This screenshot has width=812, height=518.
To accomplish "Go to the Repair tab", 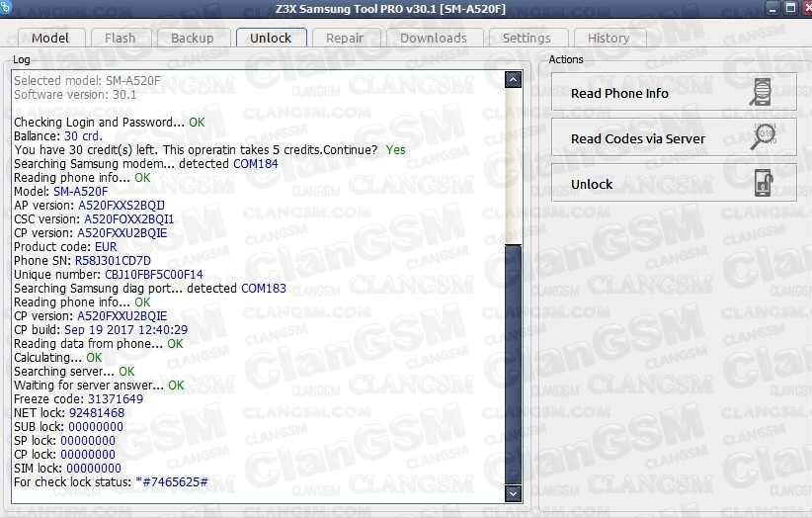I will tap(345, 38).
